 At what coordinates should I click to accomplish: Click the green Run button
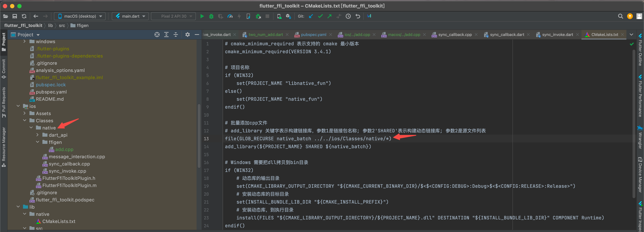(x=202, y=16)
